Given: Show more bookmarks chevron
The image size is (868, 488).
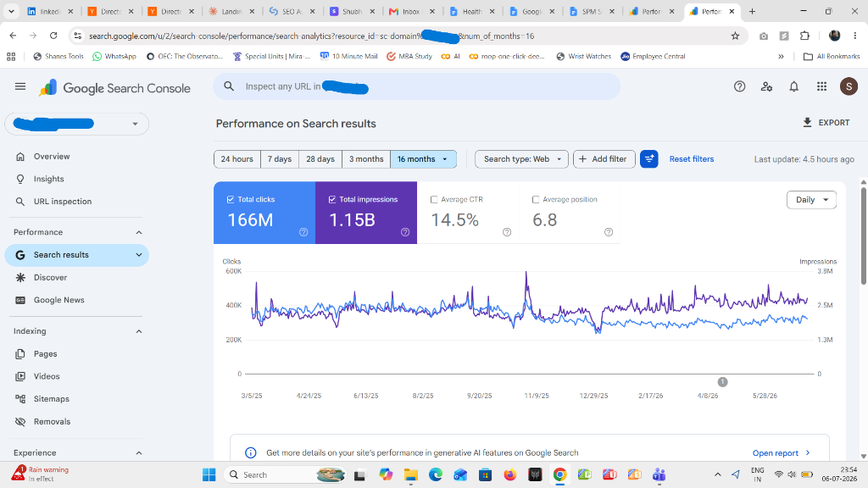Looking at the screenshot, I should pos(781,57).
